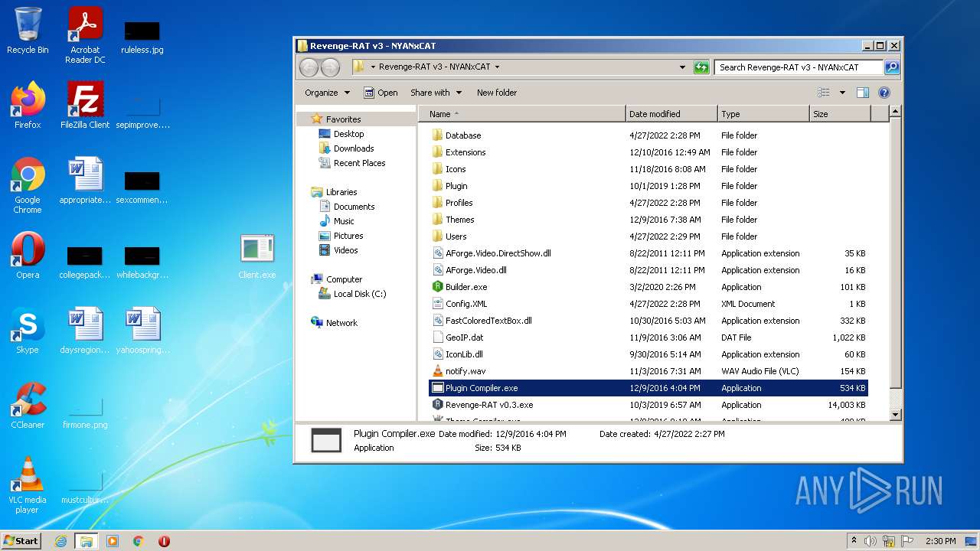The width and height of the screenshot is (980, 551).
Task: Select Downloads in Favorites pane
Action: click(x=353, y=148)
